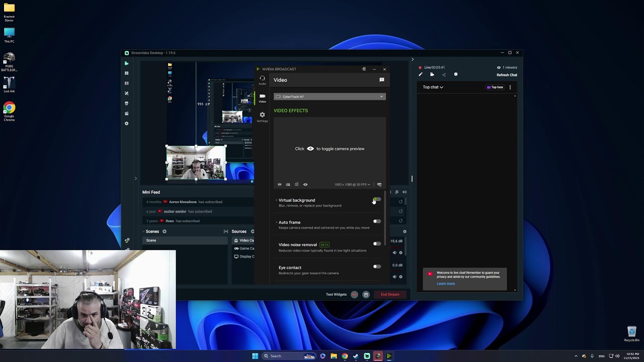Switch to the Video tab in NVIDIA Broadcast
The width and height of the screenshot is (644, 362).
click(x=262, y=98)
